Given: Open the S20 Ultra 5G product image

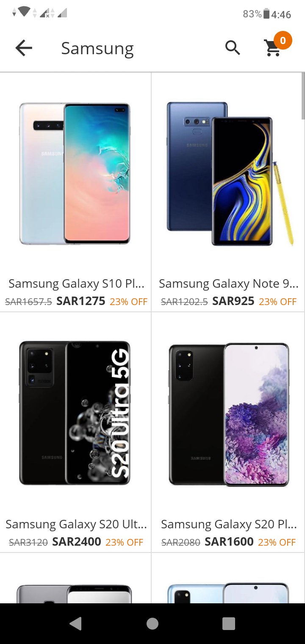Looking at the screenshot, I should pyautogui.click(x=75, y=413).
